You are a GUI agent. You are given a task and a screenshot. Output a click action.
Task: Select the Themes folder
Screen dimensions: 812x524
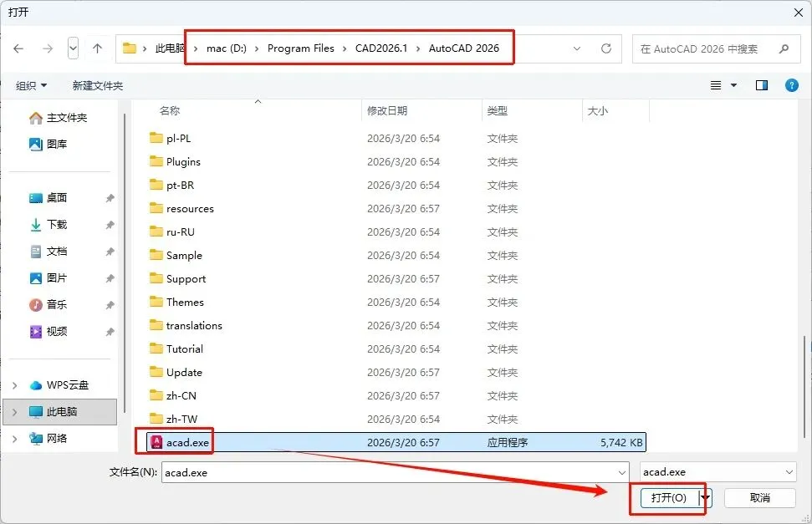click(x=396, y=302)
